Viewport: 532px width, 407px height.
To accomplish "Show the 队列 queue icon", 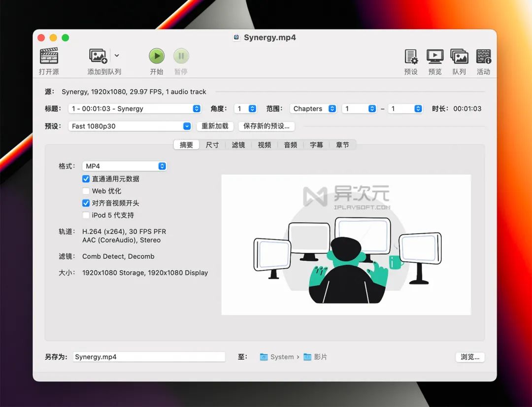I will 459,56.
